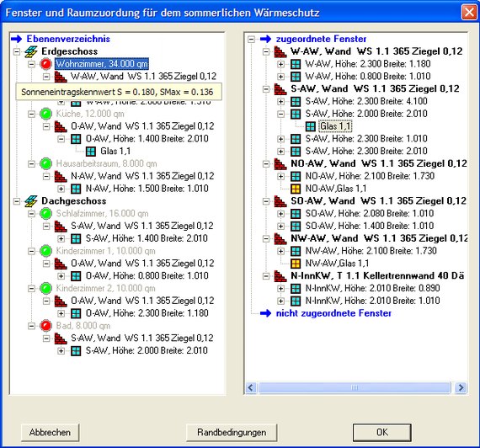Click the window icon for S-AW Höhe 2.300 Breite 4.100

[296, 101]
